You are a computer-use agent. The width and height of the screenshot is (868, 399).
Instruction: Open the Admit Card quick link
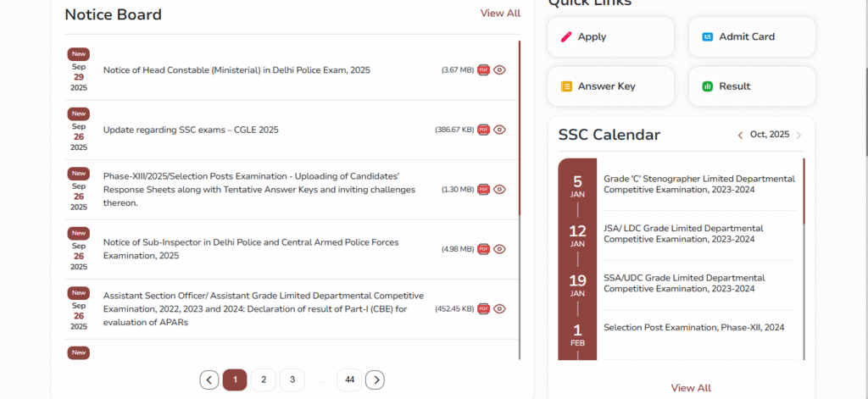(752, 36)
